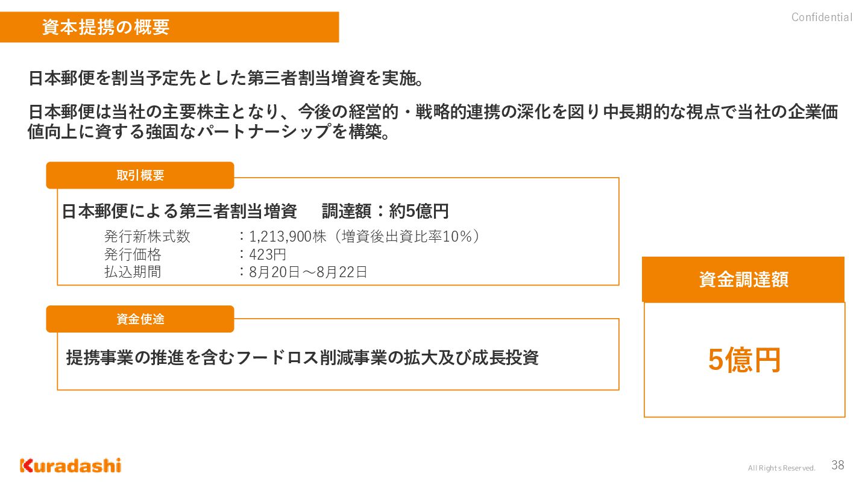
Task: Click the 調達額：約5億円 text
Action: click(385, 211)
